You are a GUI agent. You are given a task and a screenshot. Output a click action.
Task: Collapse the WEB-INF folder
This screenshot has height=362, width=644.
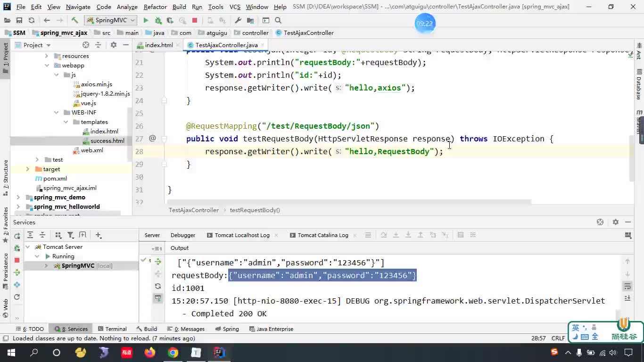(57, 113)
